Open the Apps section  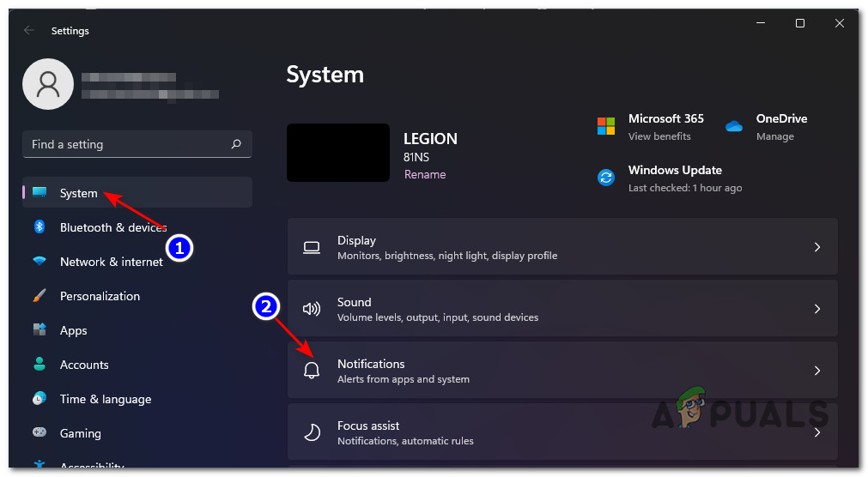click(x=137, y=329)
